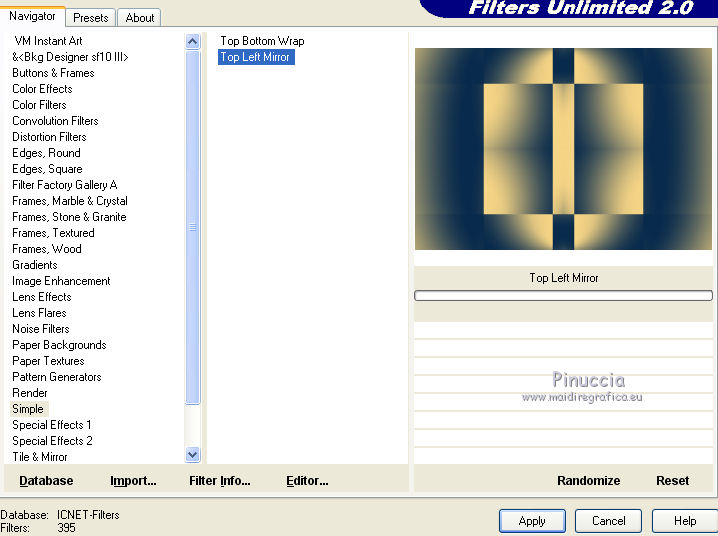This screenshot has height=536, width=718.
Task: Select Gradients category
Action: point(35,265)
